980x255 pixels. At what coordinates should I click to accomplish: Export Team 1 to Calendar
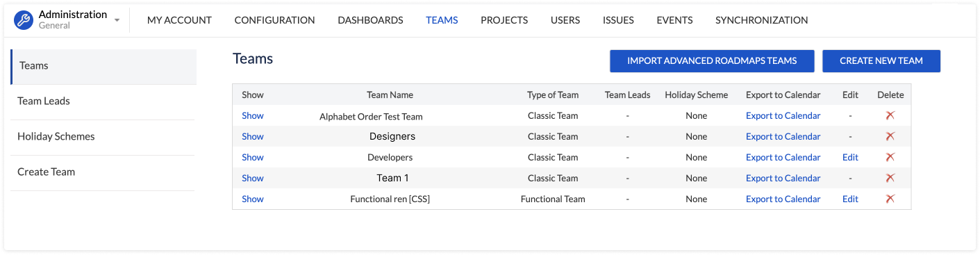click(783, 179)
